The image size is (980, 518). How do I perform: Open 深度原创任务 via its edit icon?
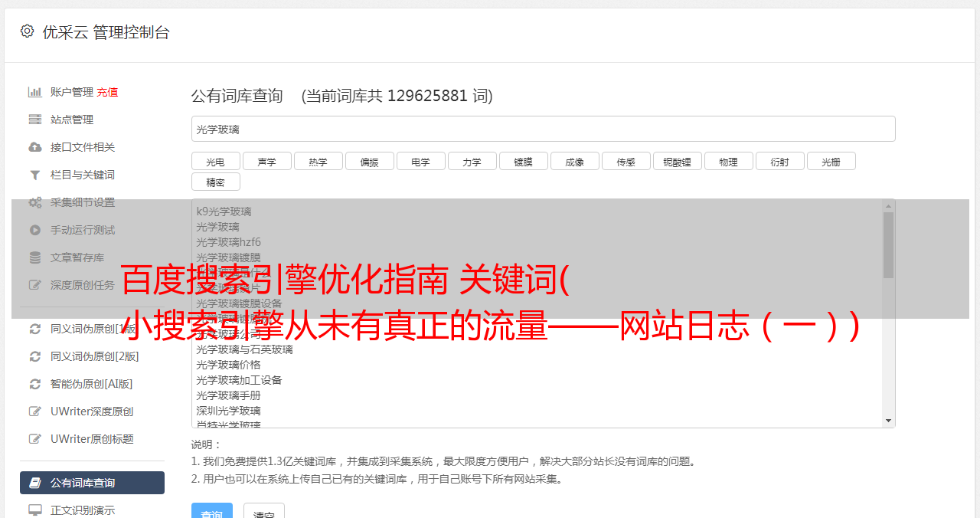coord(34,285)
